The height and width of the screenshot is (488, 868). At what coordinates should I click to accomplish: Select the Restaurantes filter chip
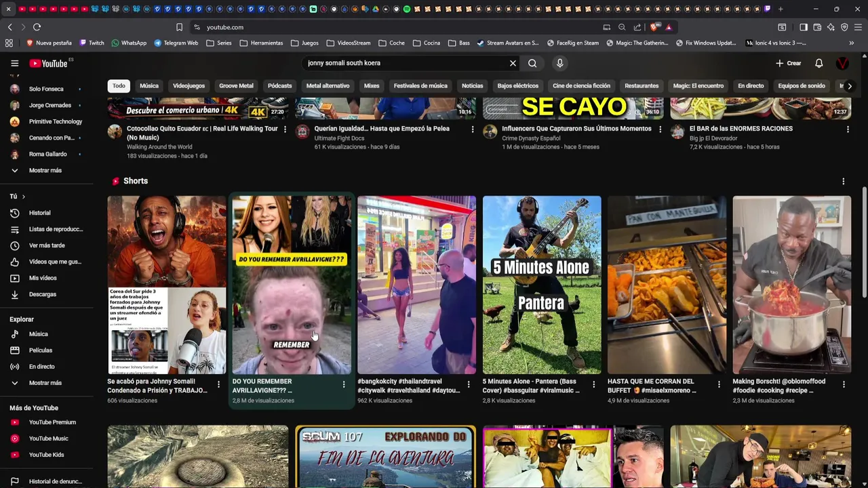click(x=642, y=86)
